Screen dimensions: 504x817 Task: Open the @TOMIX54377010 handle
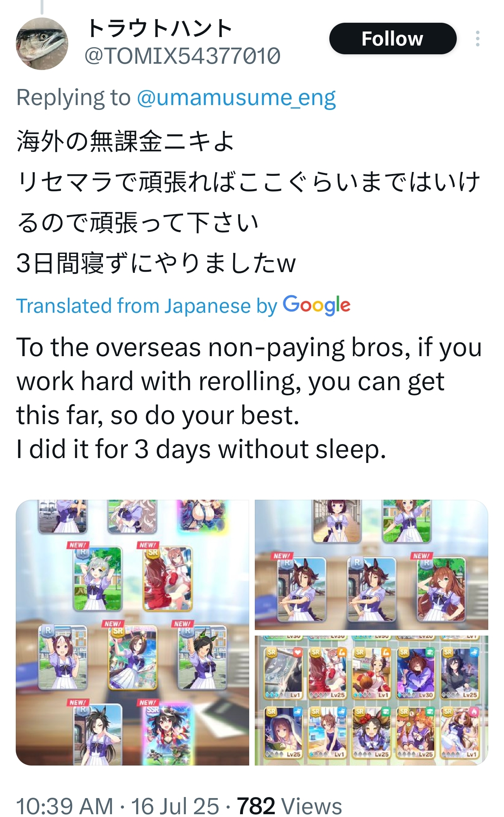[182, 56]
